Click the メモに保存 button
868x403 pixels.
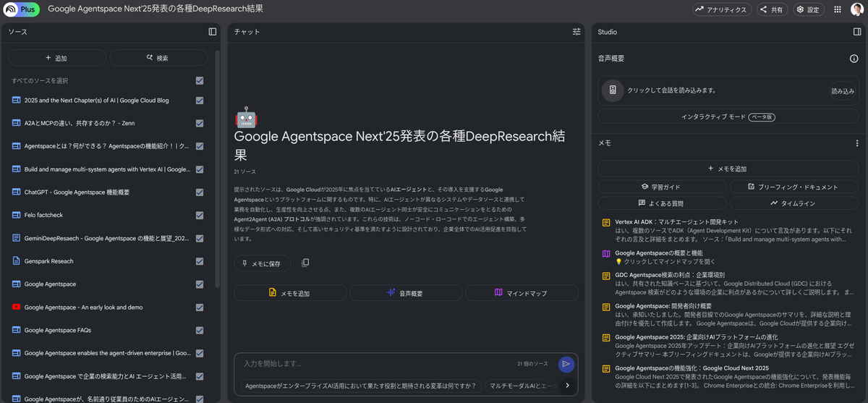pos(262,263)
